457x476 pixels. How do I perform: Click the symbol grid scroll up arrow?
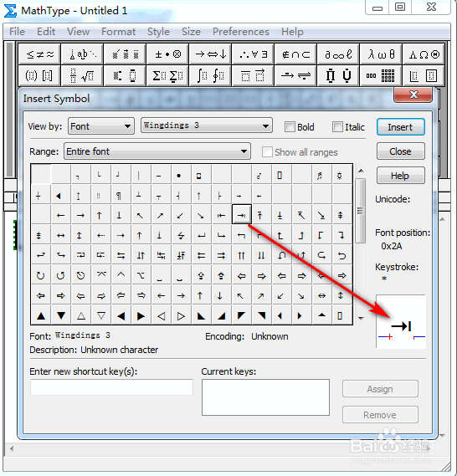pyautogui.click(x=361, y=171)
